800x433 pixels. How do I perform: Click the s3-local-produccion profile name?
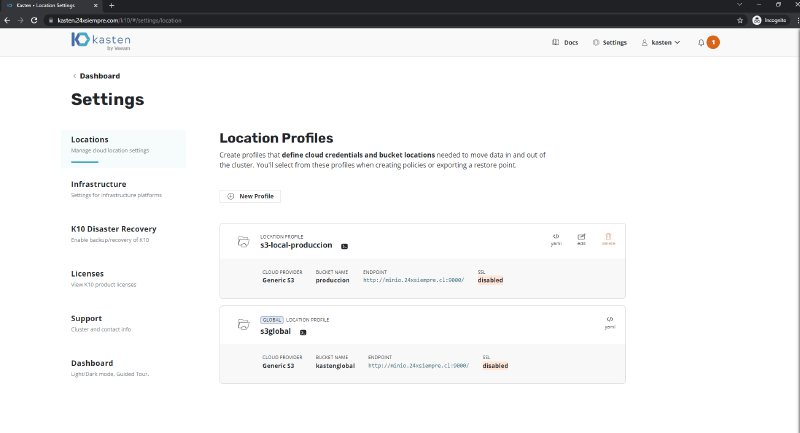(x=296, y=245)
